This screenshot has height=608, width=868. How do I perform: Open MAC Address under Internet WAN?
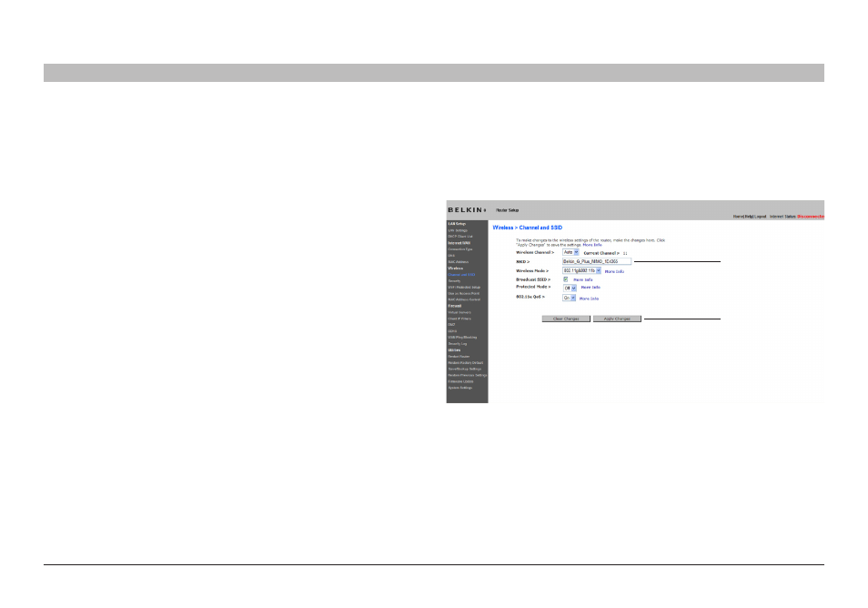tap(459, 262)
